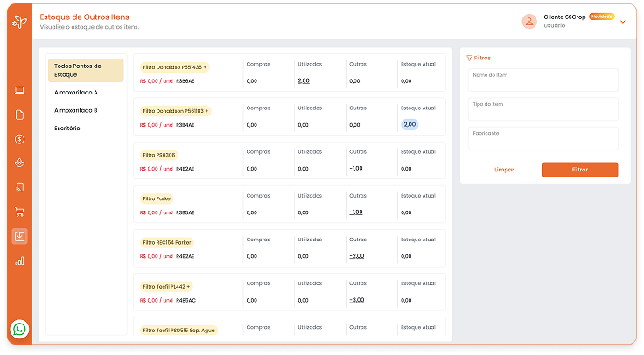Click the Nome do Item input field
This screenshot has width=644, height=355.
(x=542, y=80)
